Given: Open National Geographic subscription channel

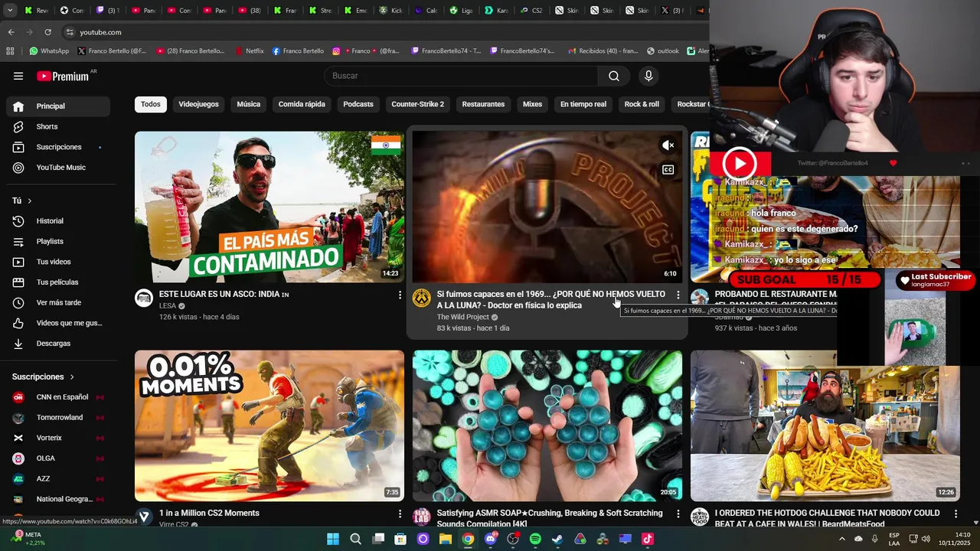Looking at the screenshot, I should tap(58, 499).
